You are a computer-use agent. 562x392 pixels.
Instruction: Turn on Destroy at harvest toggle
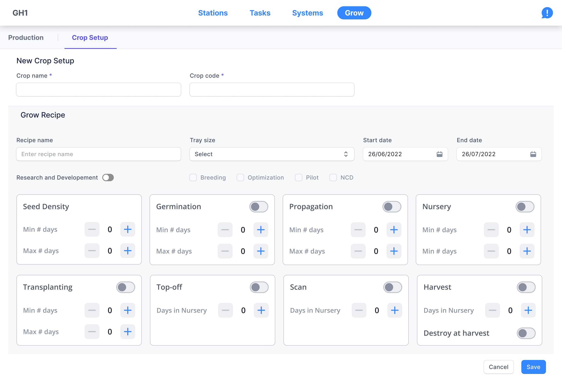pos(526,333)
